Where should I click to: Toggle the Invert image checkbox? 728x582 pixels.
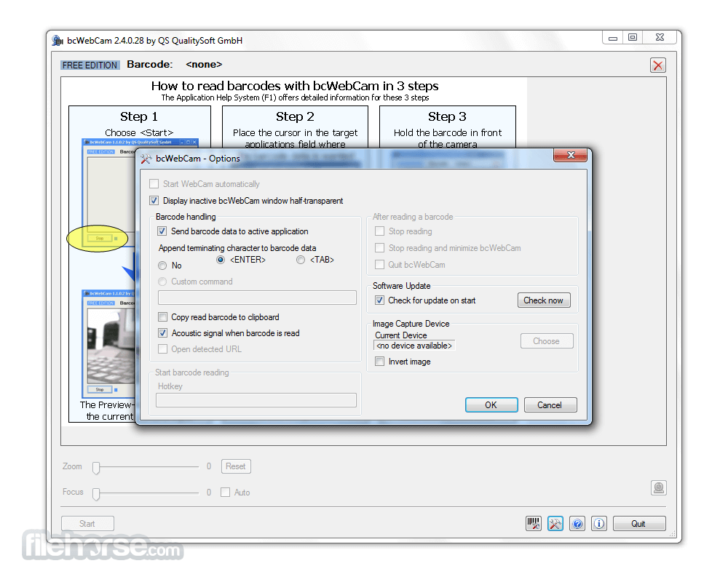(x=380, y=362)
